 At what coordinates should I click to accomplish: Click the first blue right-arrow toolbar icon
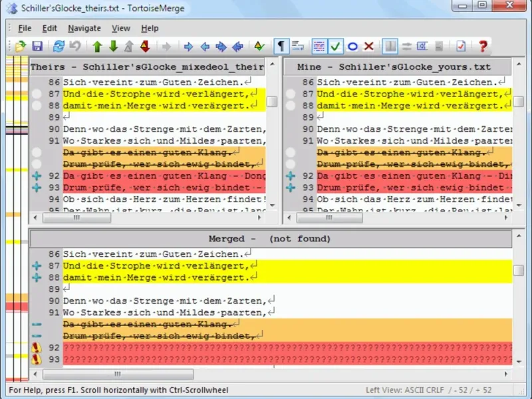[188, 46]
